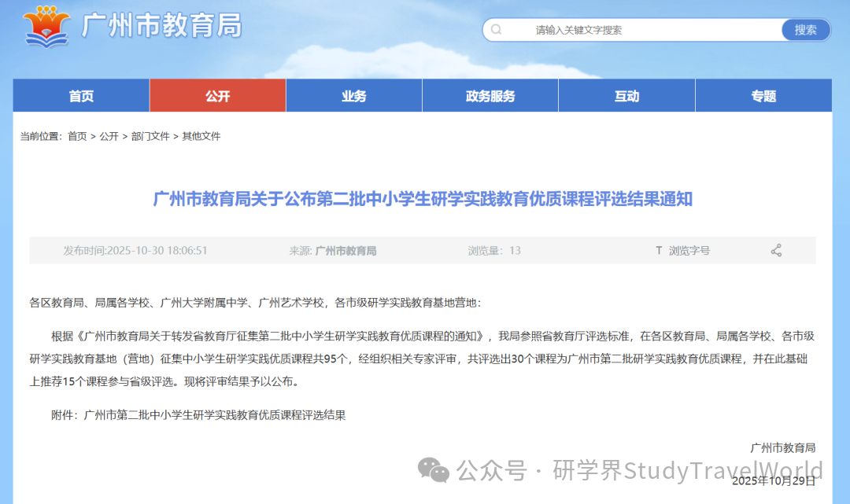This screenshot has width=850, height=504.
Task: Open the 政务服务 section
Action: [x=490, y=95]
